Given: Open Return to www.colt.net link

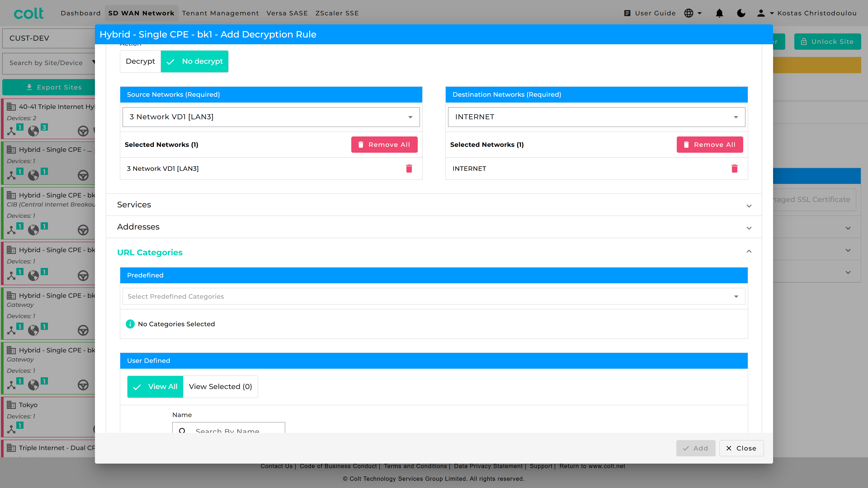Looking at the screenshot, I should point(592,466).
